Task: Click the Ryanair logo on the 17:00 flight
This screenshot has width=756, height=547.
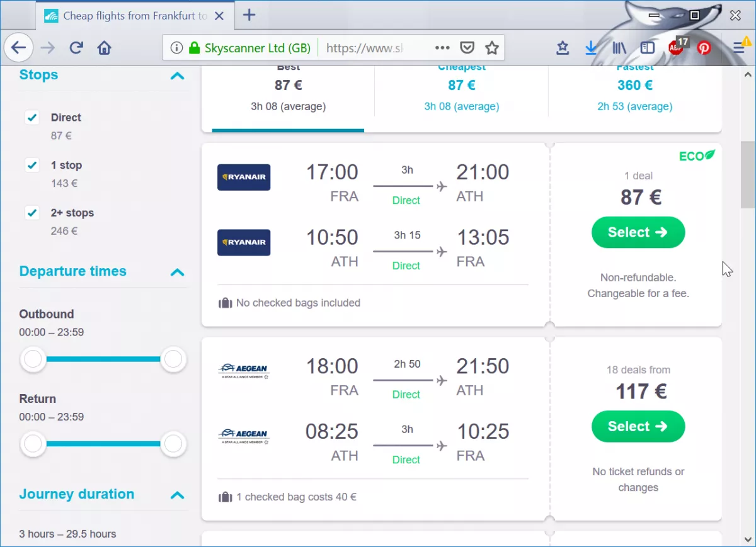Action: tap(244, 177)
